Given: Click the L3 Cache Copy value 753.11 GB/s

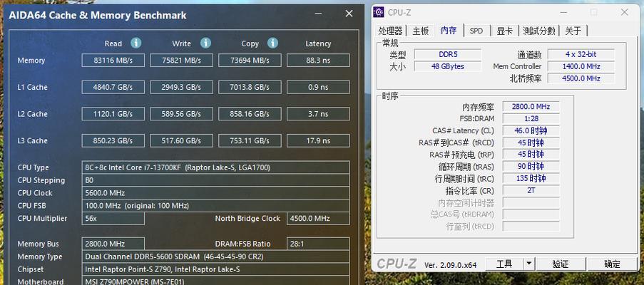Looking at the screenshot, I should coord(250,140).
